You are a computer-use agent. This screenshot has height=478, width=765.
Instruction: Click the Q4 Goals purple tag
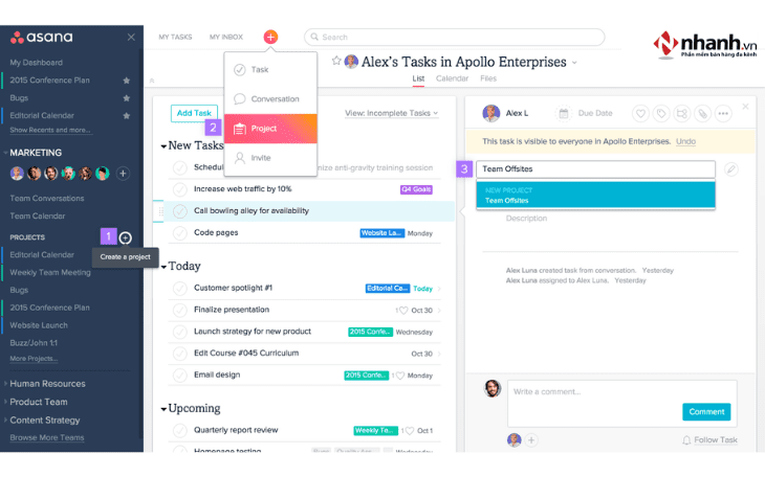(416, 189)
